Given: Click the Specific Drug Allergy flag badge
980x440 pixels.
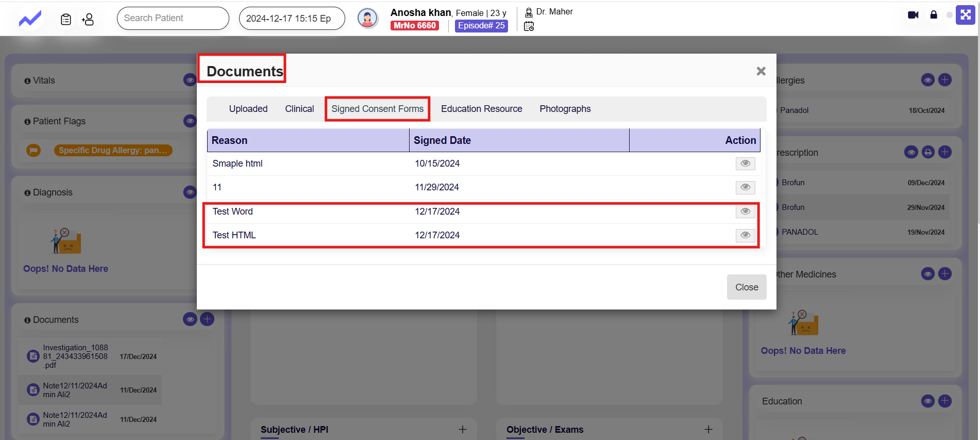Looking at the screenshot, I should (x=113, y=150).
